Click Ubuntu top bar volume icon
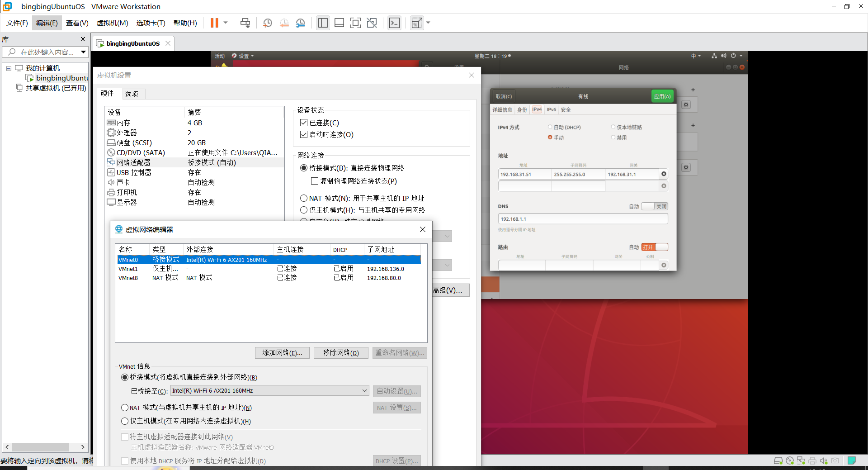The height and width of the screenshot is (470, 868). (724, 56)
